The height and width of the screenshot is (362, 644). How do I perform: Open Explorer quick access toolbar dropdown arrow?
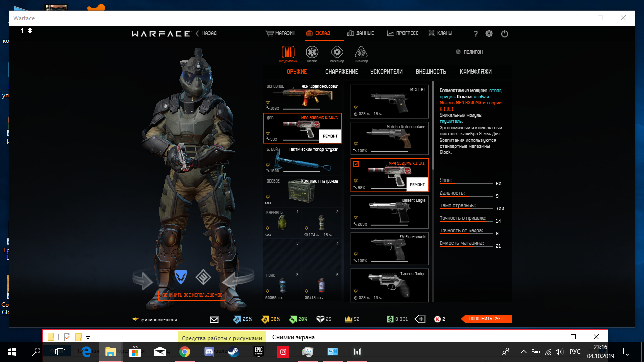[88, 337]
